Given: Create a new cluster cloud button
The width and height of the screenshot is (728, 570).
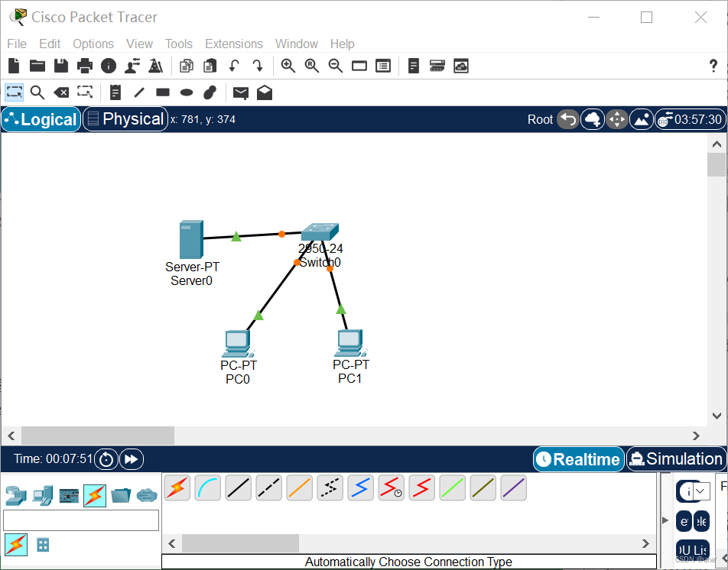Looking at the screenshot, I should click(593, 120).
